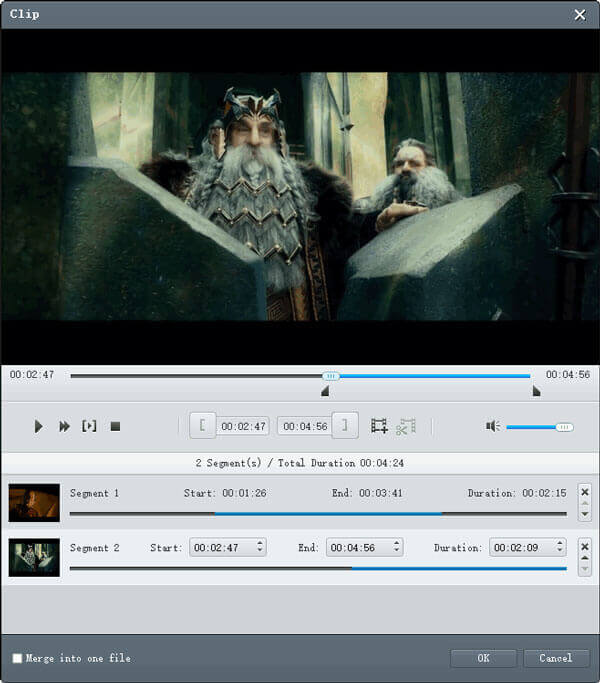Edit clip start time field 00:02:47 in toolbar
This screenshot has height=683, width=600.
coord(243,426)
